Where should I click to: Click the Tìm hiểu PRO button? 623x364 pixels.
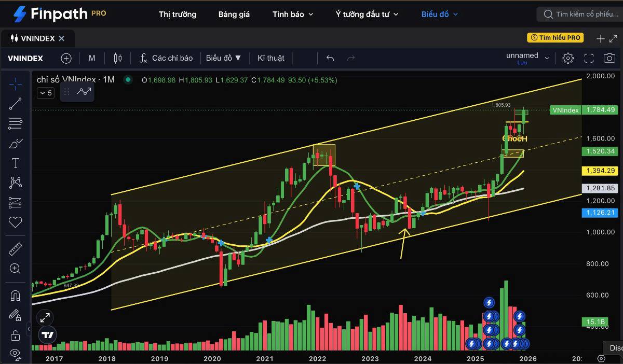coord(555,38)
